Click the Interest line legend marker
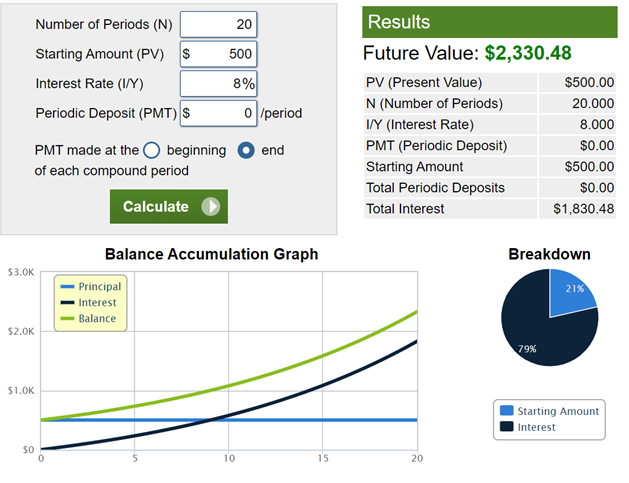The height and width of the screenshot is (483, 629). [x=66, y=303]
